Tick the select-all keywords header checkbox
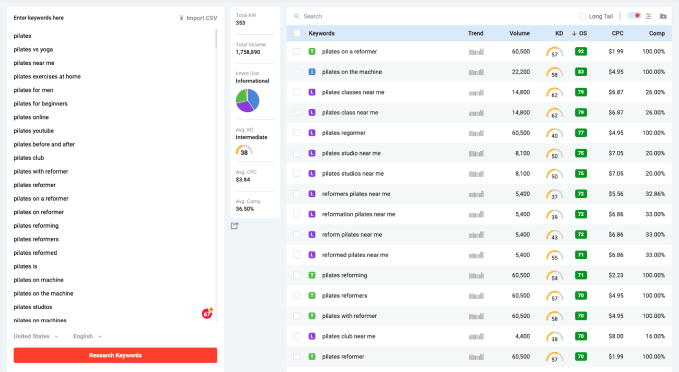 (x=297, y=33)
